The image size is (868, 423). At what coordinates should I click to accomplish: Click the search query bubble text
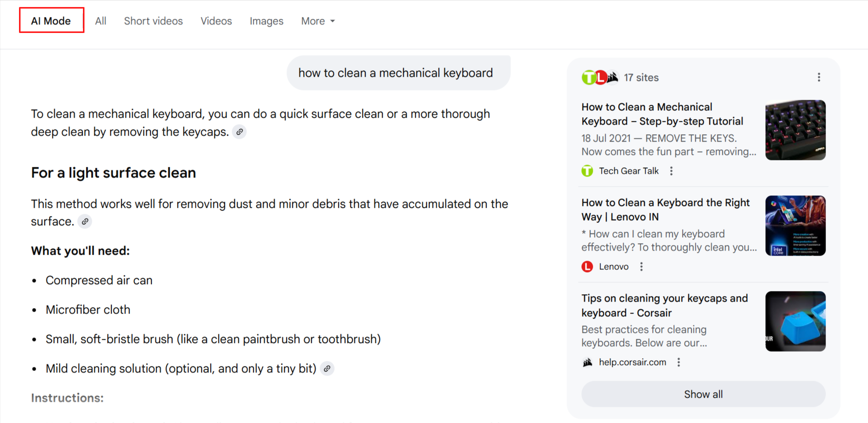(396, 73)
